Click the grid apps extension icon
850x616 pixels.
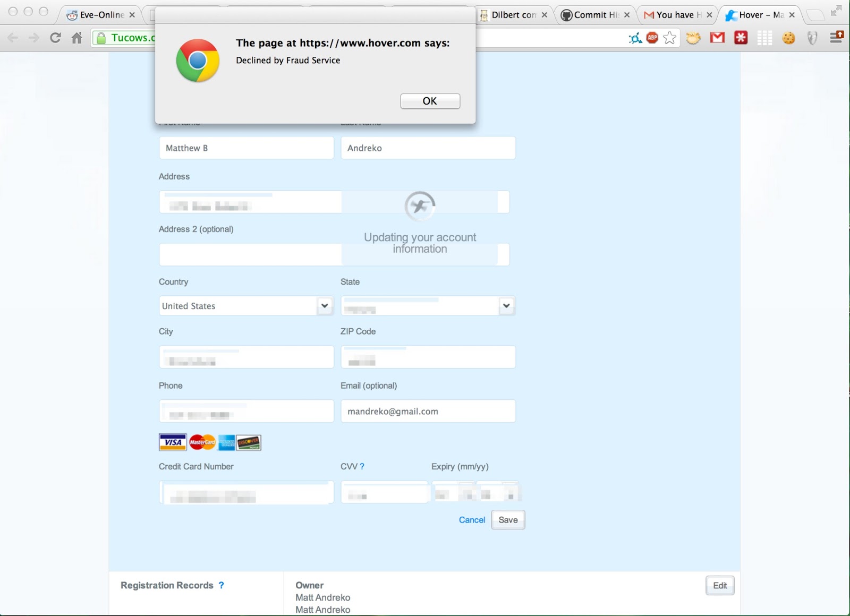764,38
